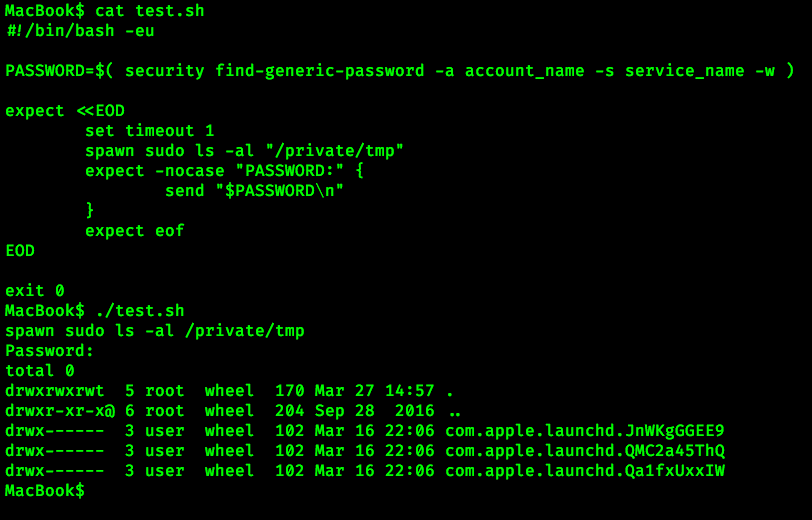Click the "expect <<EOD" heredoc line
812x520 pixels.
(x=65, y=111)
